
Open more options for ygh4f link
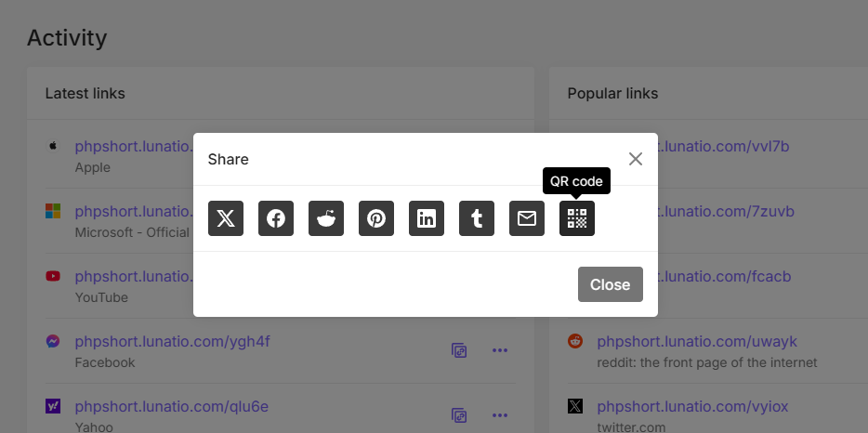pyautogui.click(x=500, y=350)
